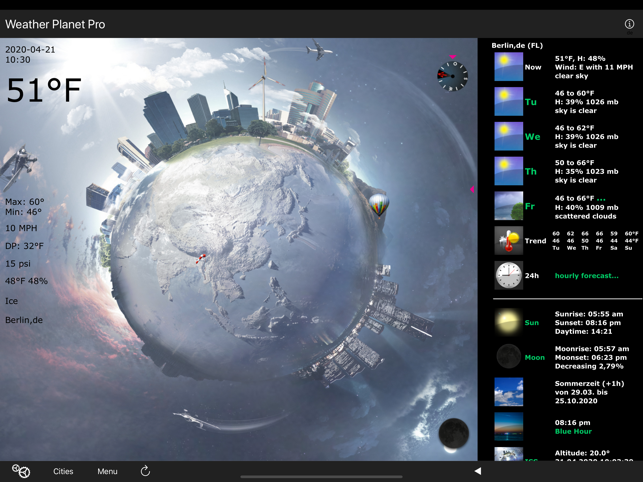The width and height of the screenshot is (643, 482).
Task: Open Wednesday forecast sun icon
Action: [508, 136]
